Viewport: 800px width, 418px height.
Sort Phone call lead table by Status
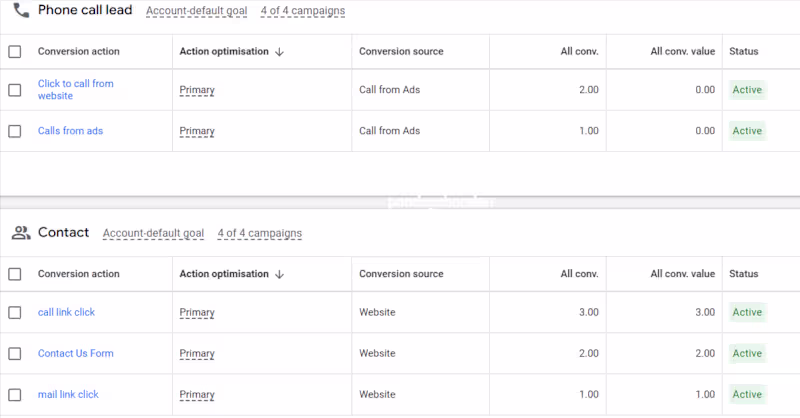pyautogui.click(x=743, y=52)
